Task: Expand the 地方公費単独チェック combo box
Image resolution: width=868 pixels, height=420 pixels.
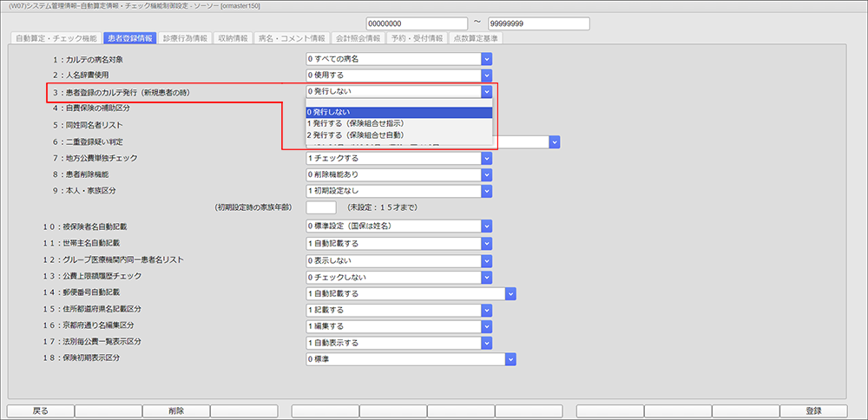Action: coord(487,159)
